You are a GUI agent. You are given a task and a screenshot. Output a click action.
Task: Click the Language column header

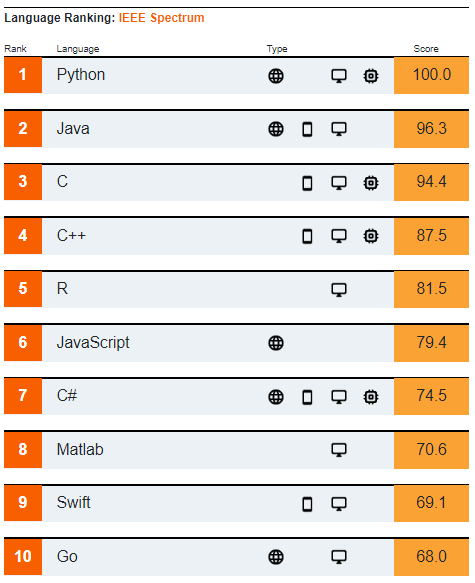(78, 49)
